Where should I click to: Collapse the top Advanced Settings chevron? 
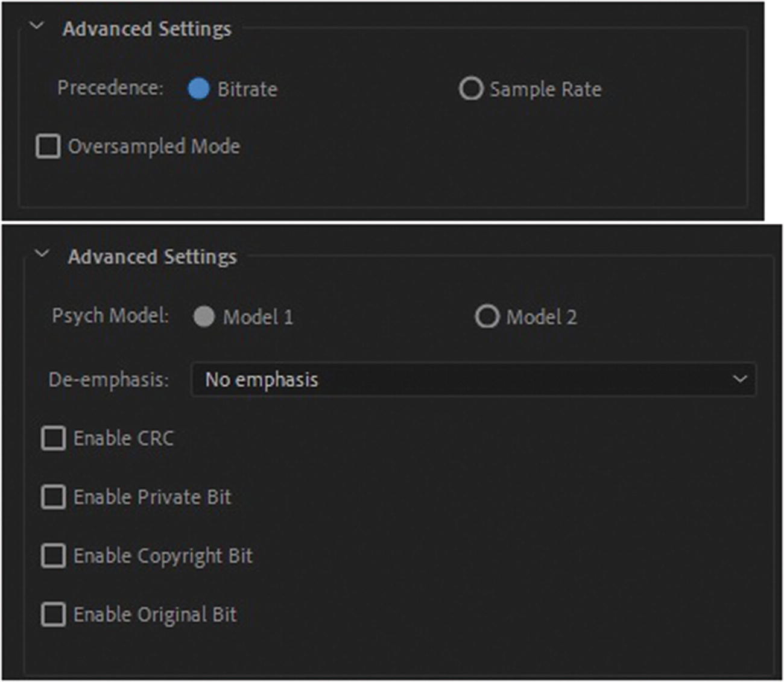tap(37, 26)
